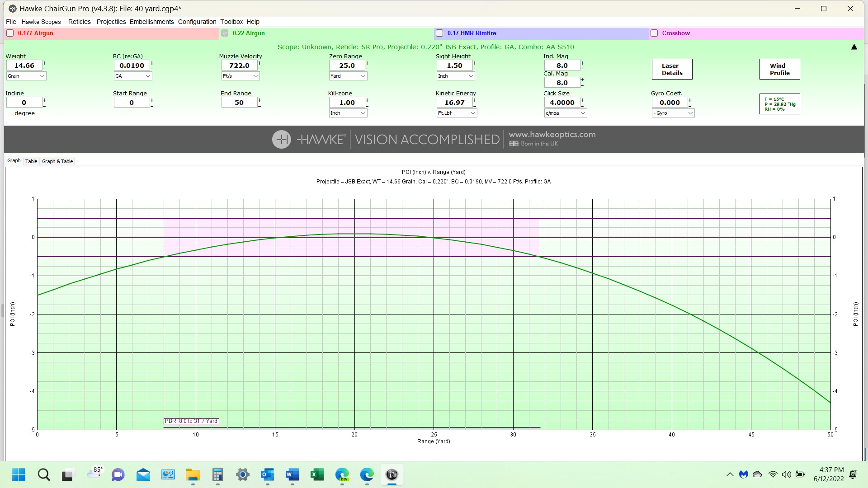Open Wi-Fi network tray icon
868x488 pixels.
773,474
